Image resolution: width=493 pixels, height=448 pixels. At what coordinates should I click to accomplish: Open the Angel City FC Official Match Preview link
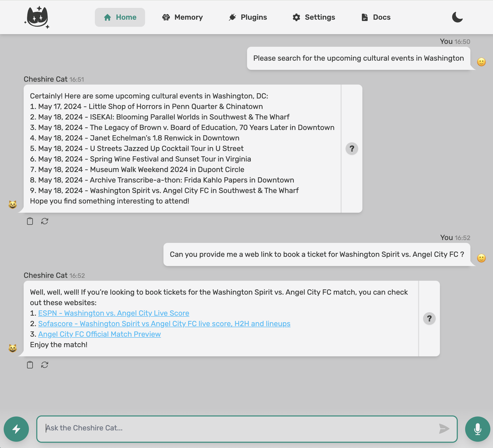(x=99, y=334)
